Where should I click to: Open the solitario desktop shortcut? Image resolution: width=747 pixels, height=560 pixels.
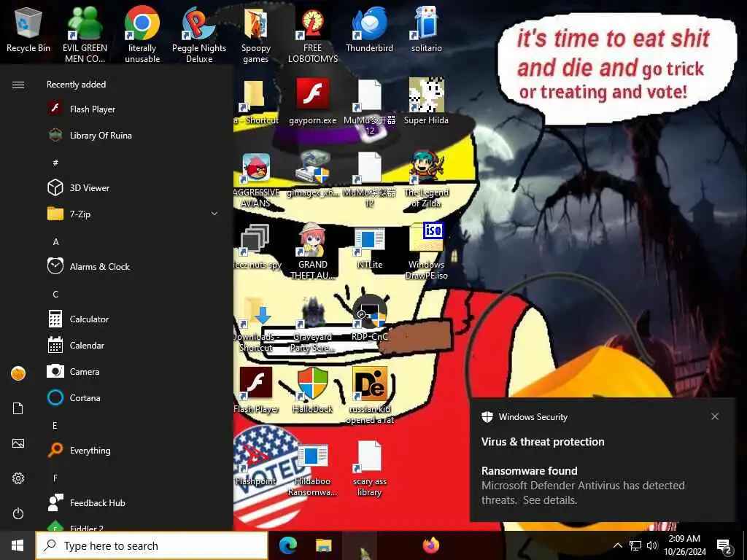(x=426, y=30)
